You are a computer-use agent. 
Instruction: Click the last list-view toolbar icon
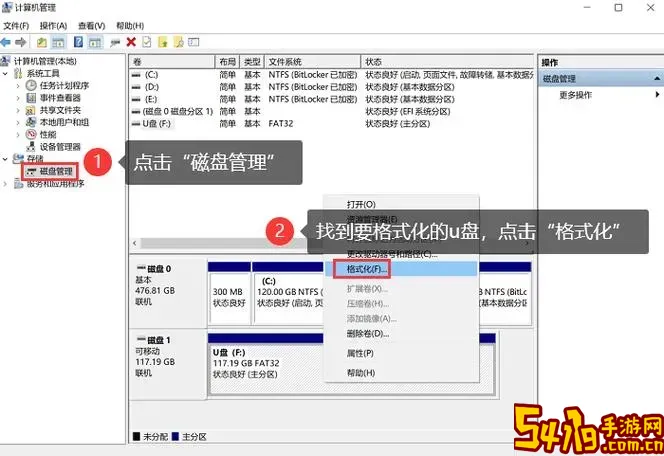click(194, 42)
